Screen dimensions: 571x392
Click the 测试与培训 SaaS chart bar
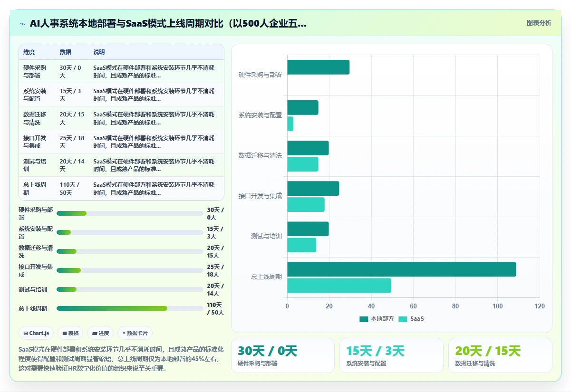coord(301,245)
